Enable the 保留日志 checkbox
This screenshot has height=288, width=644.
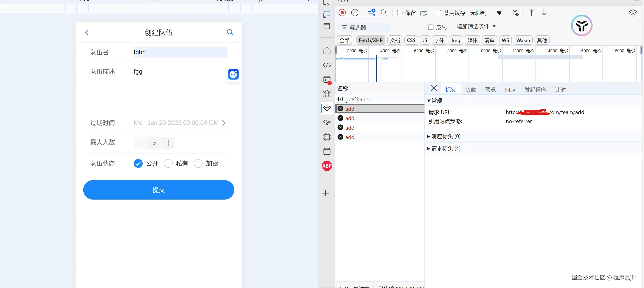tap(400, 13)
